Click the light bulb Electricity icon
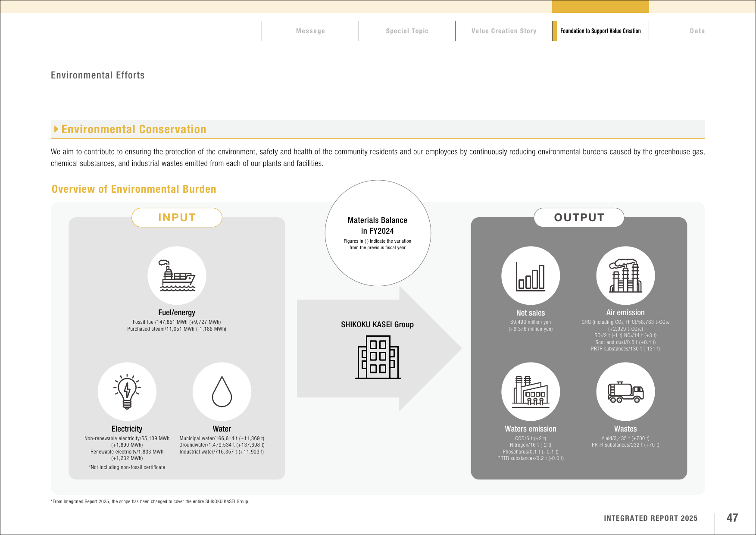Image resolution: width=756 pixels, height=535 pixels. (x=127, y=391)
